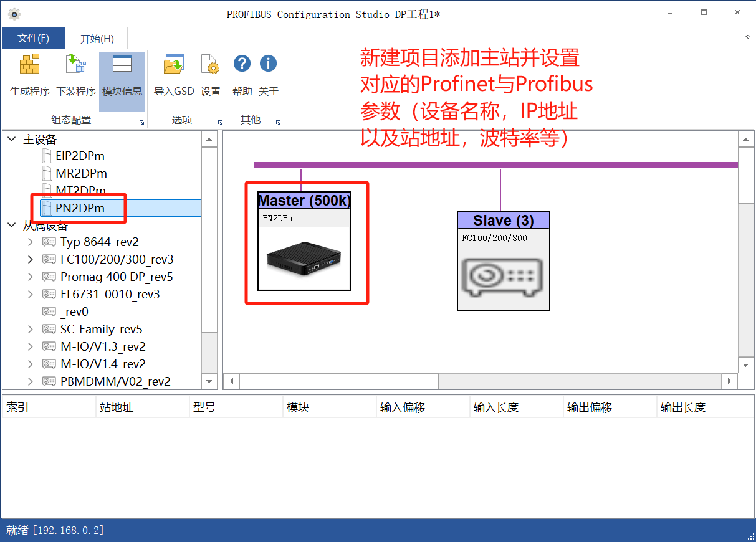The image size is (756, 542).
Task: Expand the M-IO/V1.4_rev2 node
Action: point(31,364)
